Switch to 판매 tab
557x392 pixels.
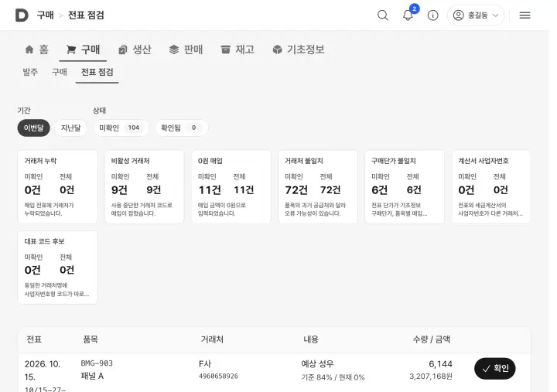[186, 49]
